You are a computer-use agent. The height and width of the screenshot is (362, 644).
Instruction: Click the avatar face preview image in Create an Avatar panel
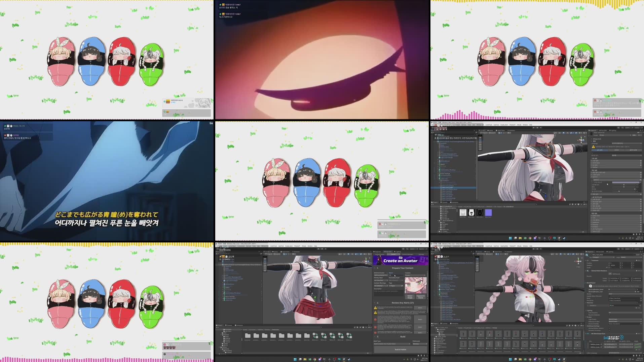point(416,285)
